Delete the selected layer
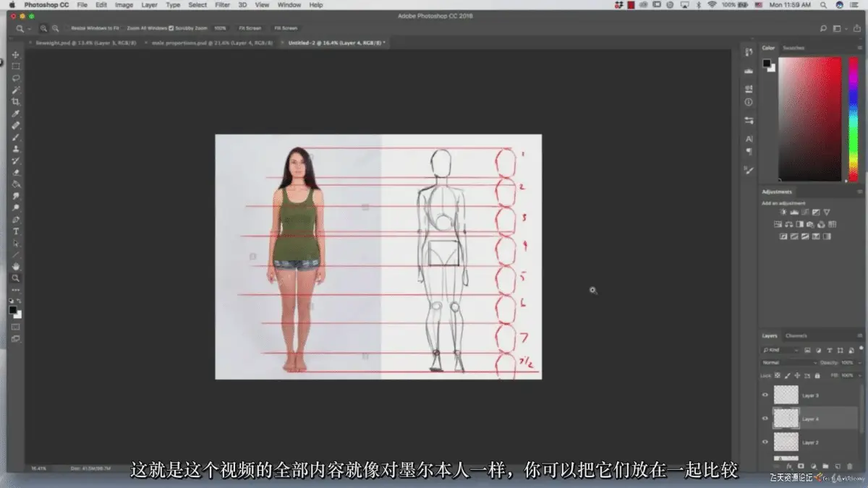Viewport: 868px width, 488px height. [850, 466]
